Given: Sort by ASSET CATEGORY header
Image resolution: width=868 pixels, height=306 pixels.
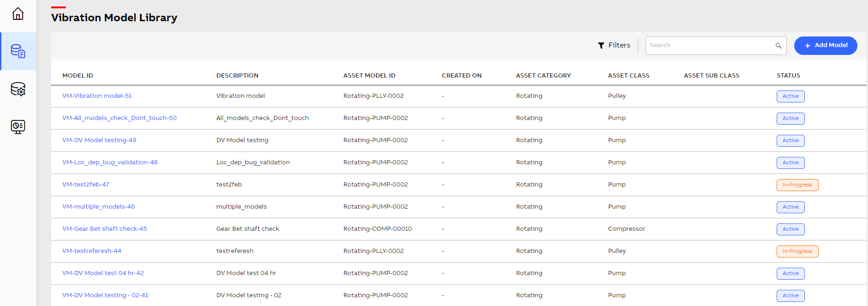Looking at the screenshot, I should point(543,76).
